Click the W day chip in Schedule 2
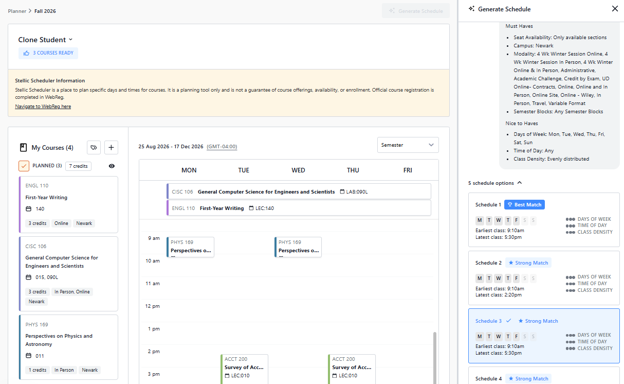The height and width of the screenshot is (384, 624). point(498,278)
